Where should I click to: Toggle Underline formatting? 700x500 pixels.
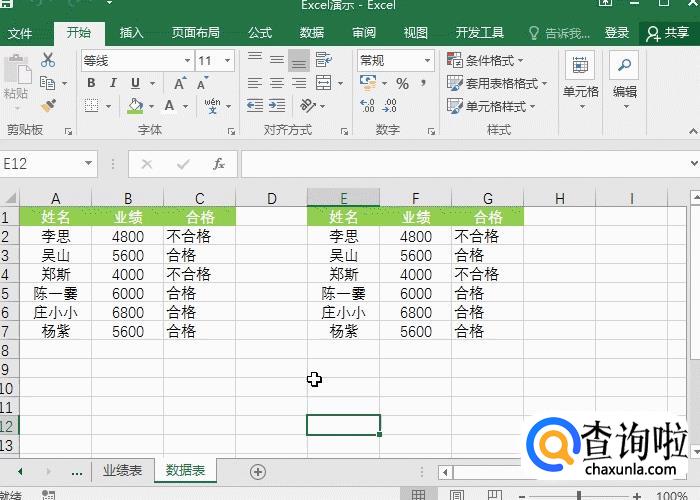point(135,83)
